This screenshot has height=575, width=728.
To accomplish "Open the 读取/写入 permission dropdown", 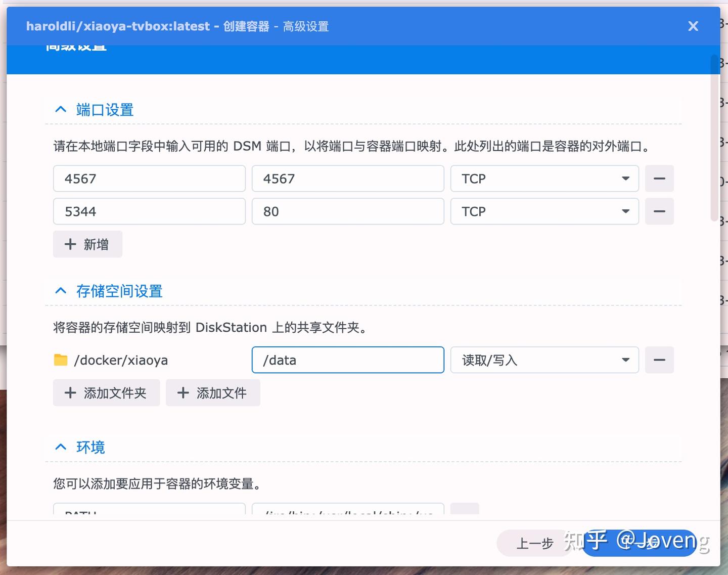I will pyautogui.click(x=544, y=360).
